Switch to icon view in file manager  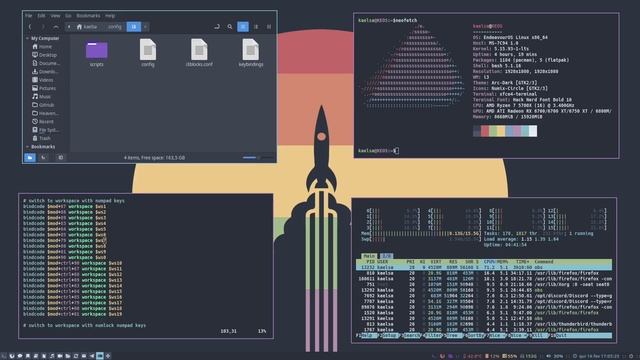[x=243, y=27]
